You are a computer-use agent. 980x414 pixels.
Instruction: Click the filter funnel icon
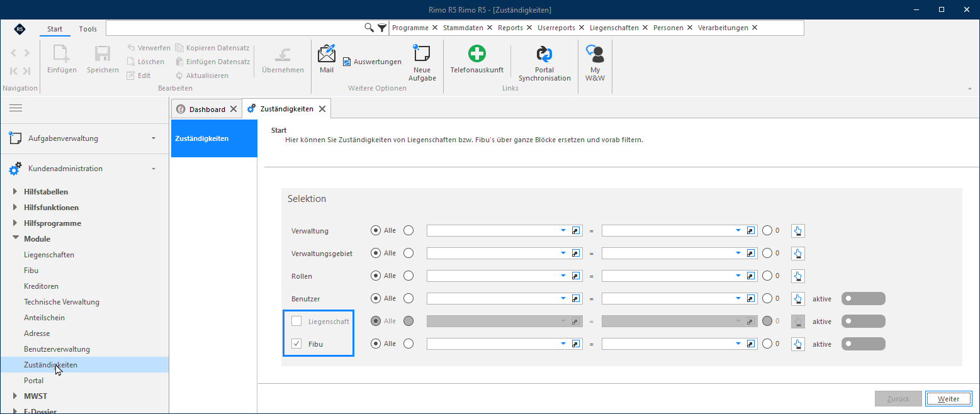(x=382, y=28)
